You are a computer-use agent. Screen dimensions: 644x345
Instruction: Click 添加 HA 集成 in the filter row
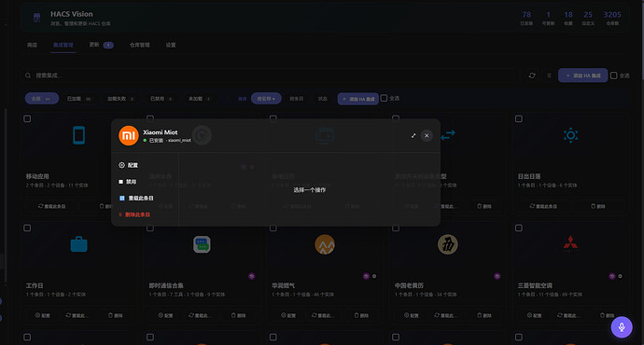pyautogui.click(x=358, y=99)
